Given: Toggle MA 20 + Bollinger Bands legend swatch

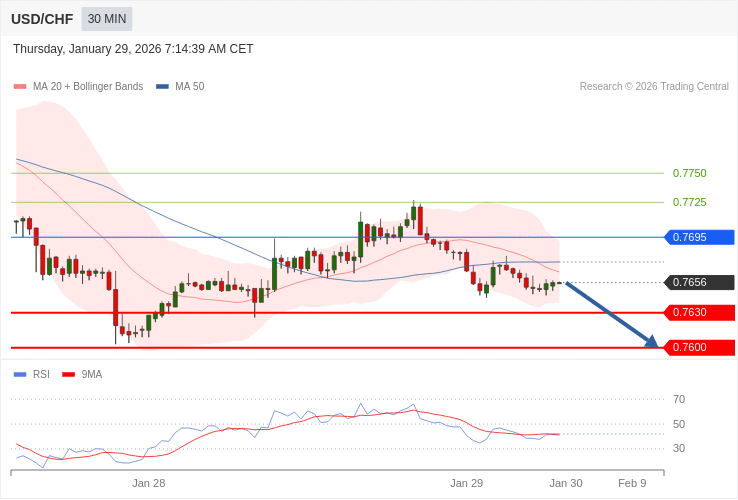Looking at the screenshot, I should (20, 87).
